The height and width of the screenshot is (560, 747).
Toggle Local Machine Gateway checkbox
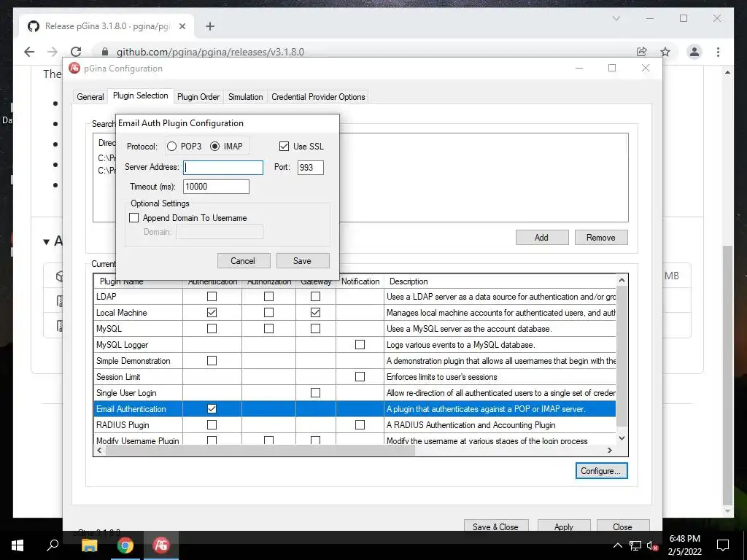(315, 312)
